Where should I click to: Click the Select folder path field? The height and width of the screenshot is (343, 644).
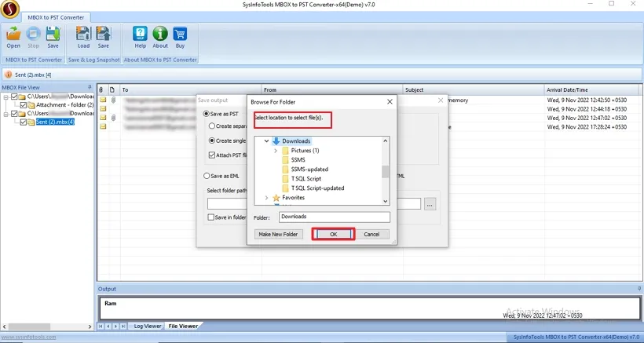coord(314,204)
